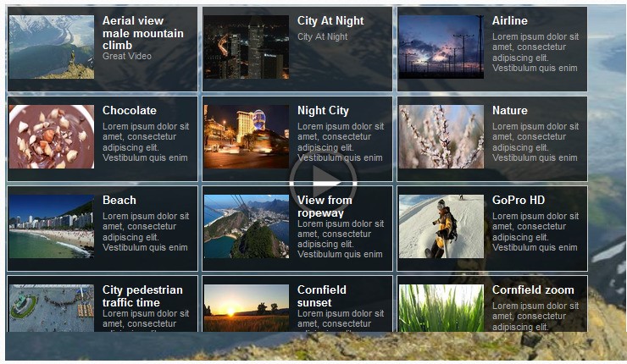This screenshot has height=364, width=627.
Task: Open the Cornfield zoom grass thumbnail
Action: [x=441, y=308]
